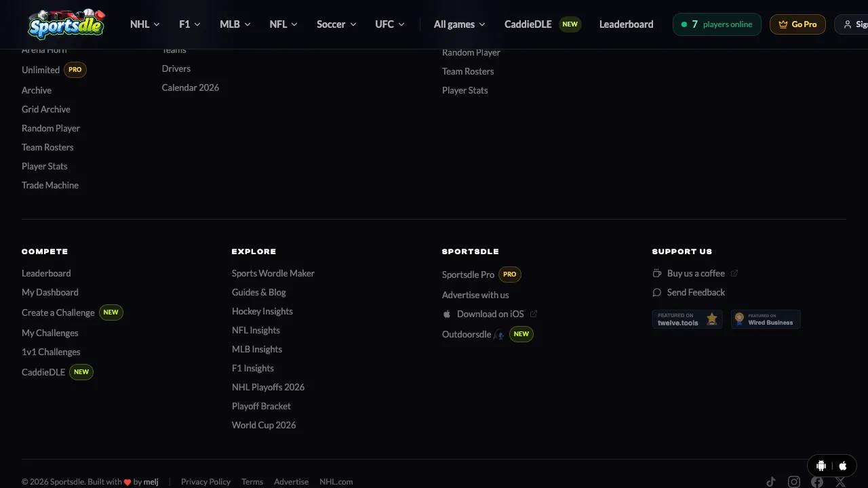Open Download on iOS link
Viewport: 868px width, 488px height.
coord(490,314)
